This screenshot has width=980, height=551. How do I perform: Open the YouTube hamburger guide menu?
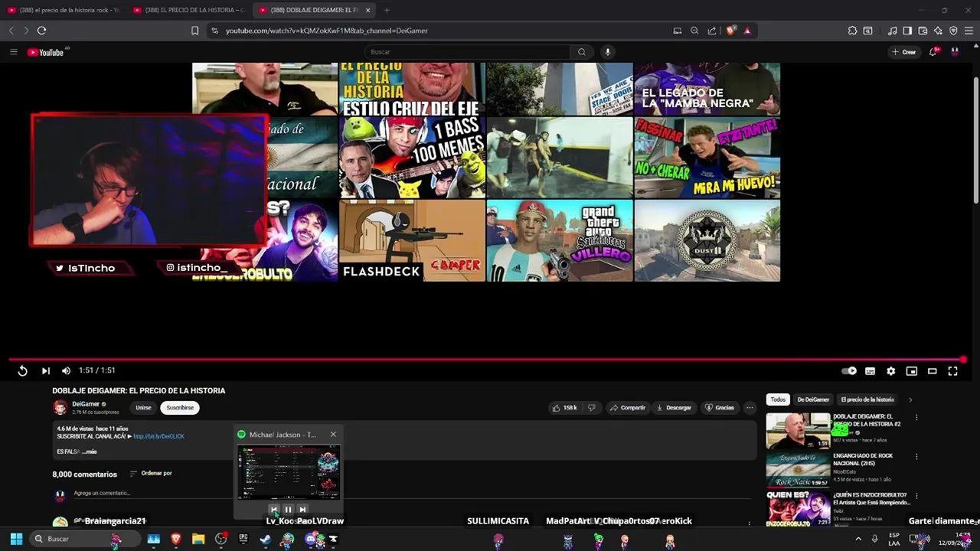click(x=13, y=52)
